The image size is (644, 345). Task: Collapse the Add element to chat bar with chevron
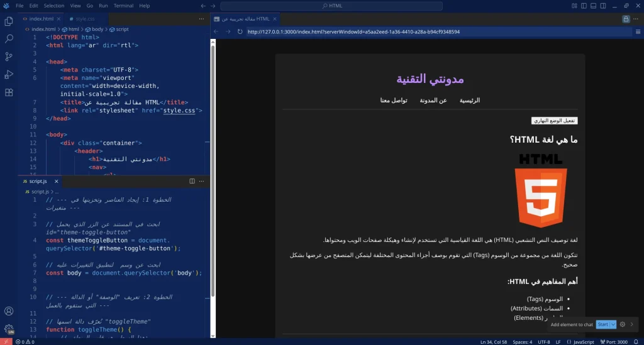click(x=632, y=324)
